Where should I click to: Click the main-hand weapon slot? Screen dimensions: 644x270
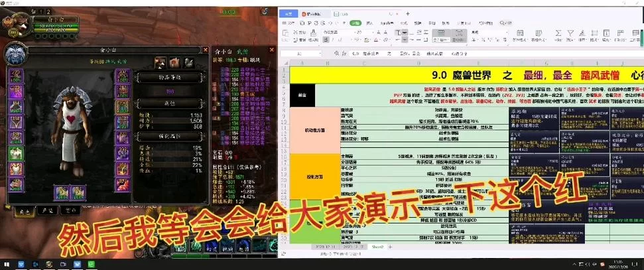point(61,193)
